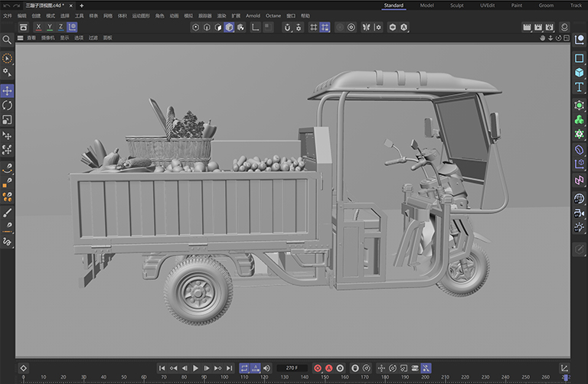
Task: Switch to UVEdit layout
Action: [x=487, y=5]
